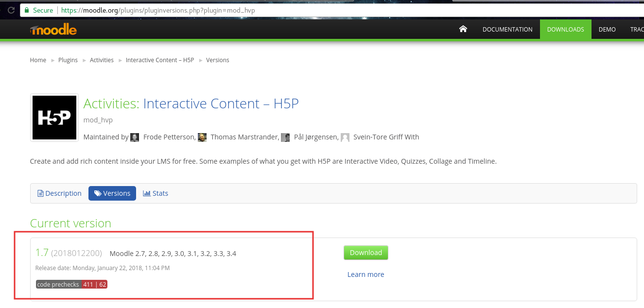Go to home via house icon

pos(463,29)
